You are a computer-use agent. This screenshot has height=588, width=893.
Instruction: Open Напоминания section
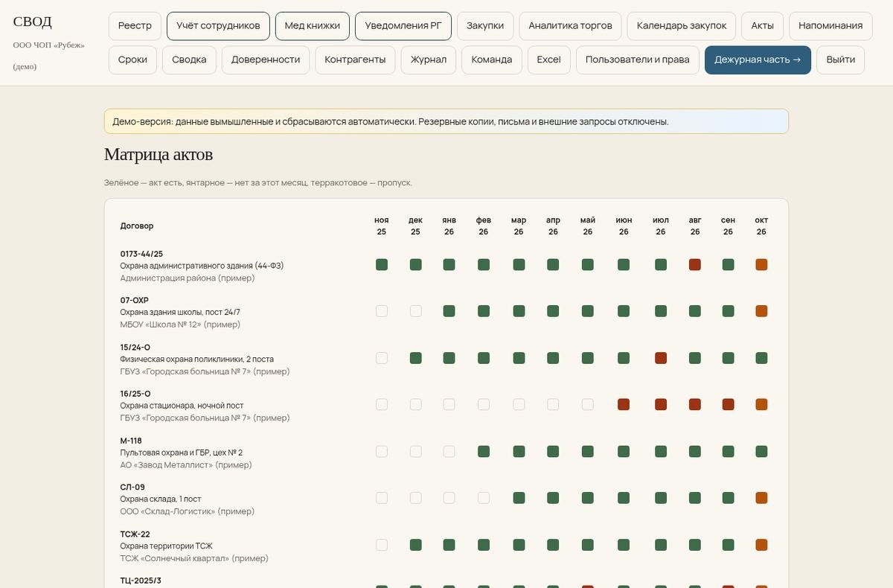830,26
